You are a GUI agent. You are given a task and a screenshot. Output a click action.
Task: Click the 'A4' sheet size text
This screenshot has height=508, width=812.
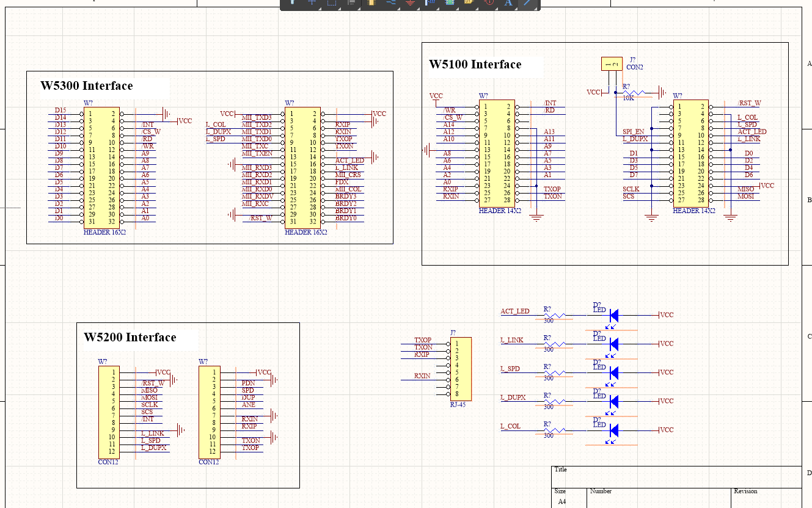[x=562, y=502]
